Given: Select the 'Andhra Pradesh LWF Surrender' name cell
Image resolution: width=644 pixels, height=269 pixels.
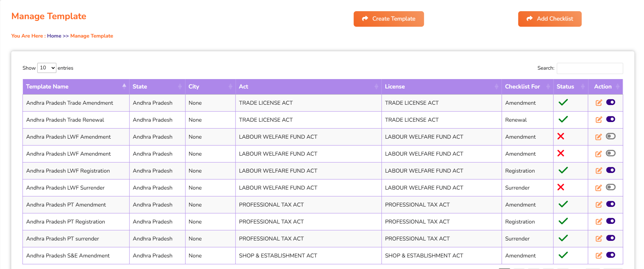Looking at the screenshot, I should point(76,188).
